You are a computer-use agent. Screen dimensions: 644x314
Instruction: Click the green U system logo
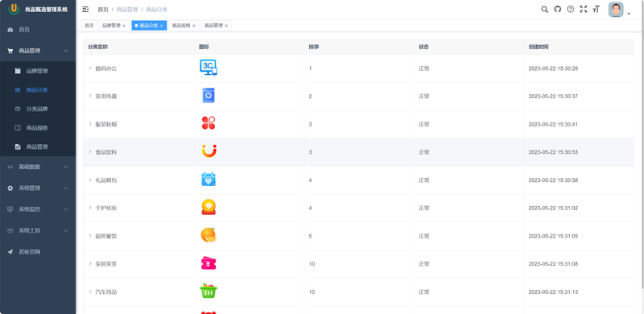click(14, 9)
